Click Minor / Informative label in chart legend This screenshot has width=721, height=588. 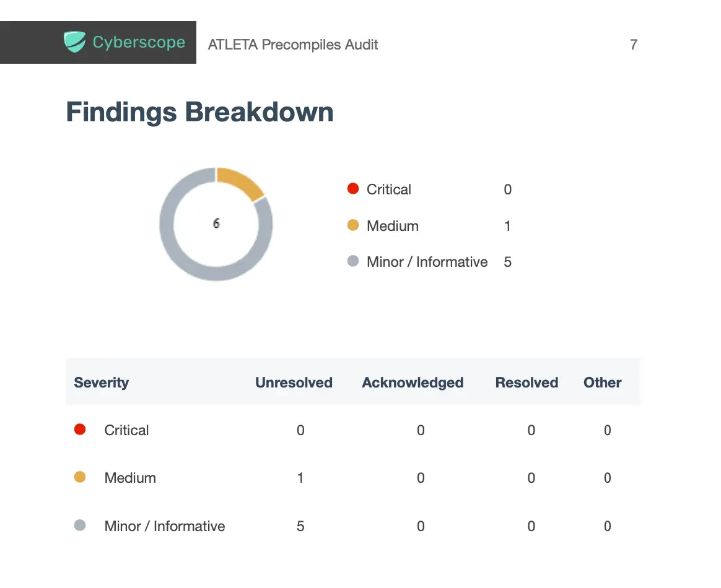[427, 262]
